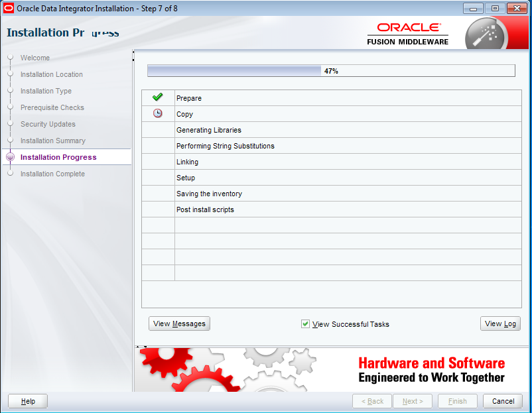Cancel the installation
This screenshot has height=413, width=532.
pos(503,401)
